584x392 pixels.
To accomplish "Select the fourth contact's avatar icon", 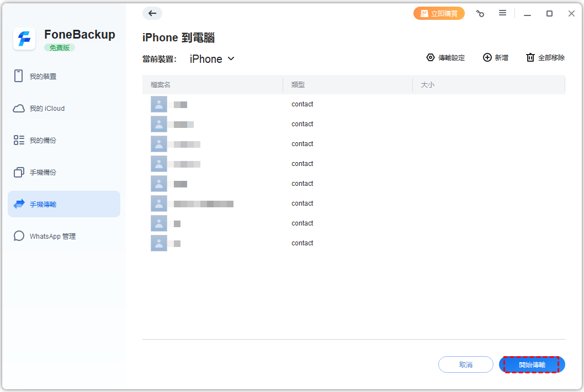I will click(158, 164).
